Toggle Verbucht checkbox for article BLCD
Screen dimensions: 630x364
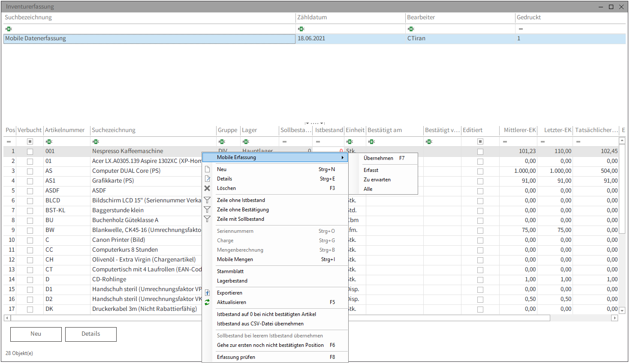click(30, 201)
